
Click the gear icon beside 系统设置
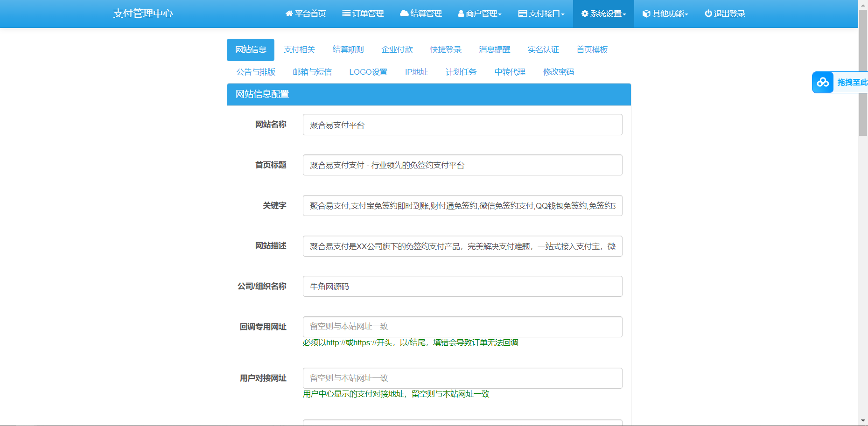click(585, 14)
